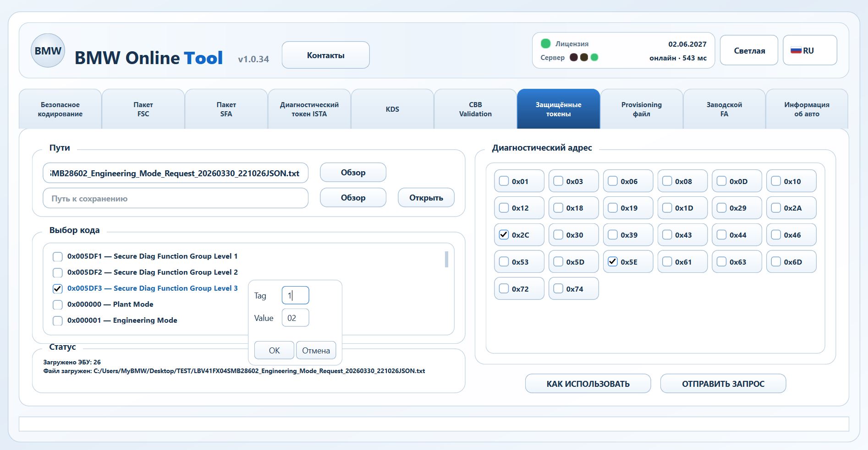Check the 0x005DF2 Secure Diag Level 2 box
Screen dimensions: 868x450
pos(57,272)
